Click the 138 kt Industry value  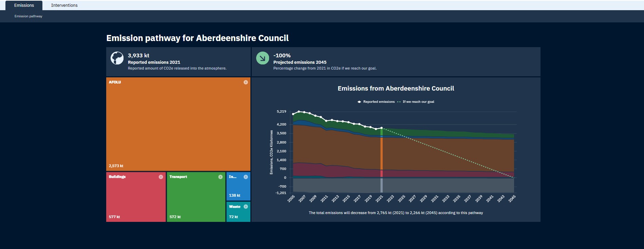234,195
